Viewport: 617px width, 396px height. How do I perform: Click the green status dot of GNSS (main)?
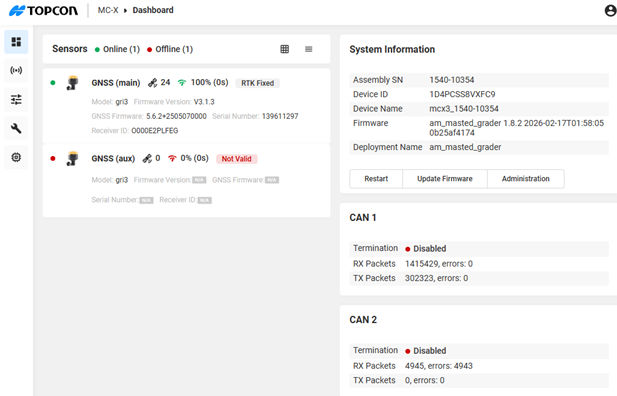point(53,83)
